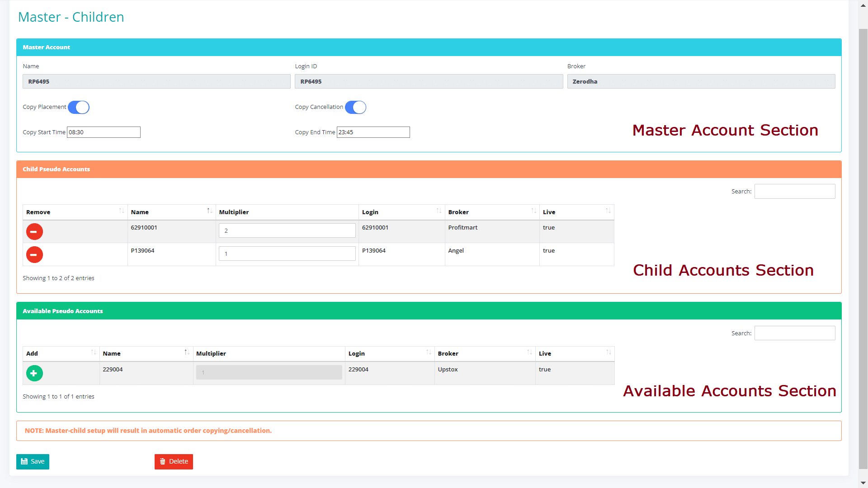Screen dimensions: 868x488
Task: Click the Available Pseudo Accounts search box
Action: tap(795, 333)
